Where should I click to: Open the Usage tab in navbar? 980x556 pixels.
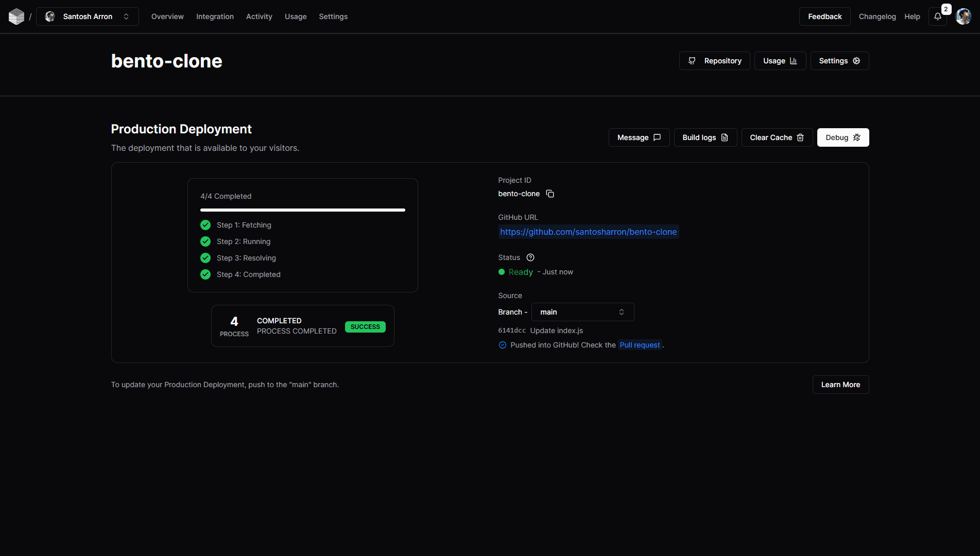pos(296,16)
